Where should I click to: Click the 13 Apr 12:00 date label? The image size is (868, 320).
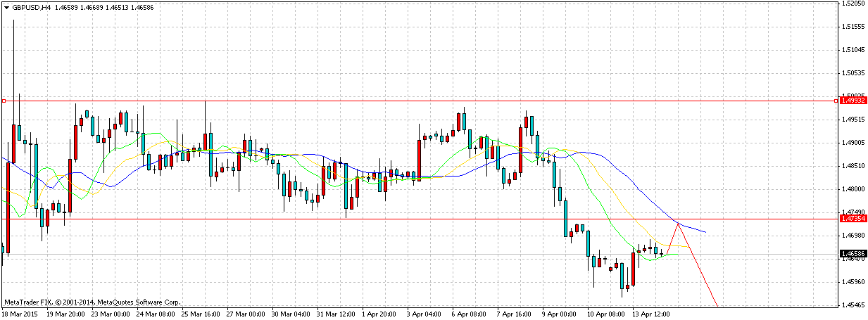pos(650,314)
